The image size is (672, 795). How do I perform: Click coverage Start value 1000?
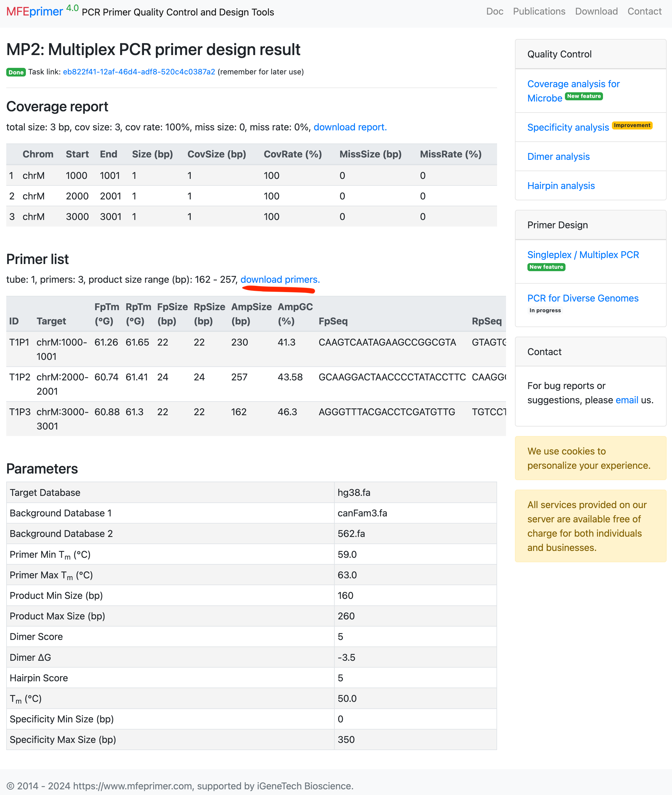76,175
